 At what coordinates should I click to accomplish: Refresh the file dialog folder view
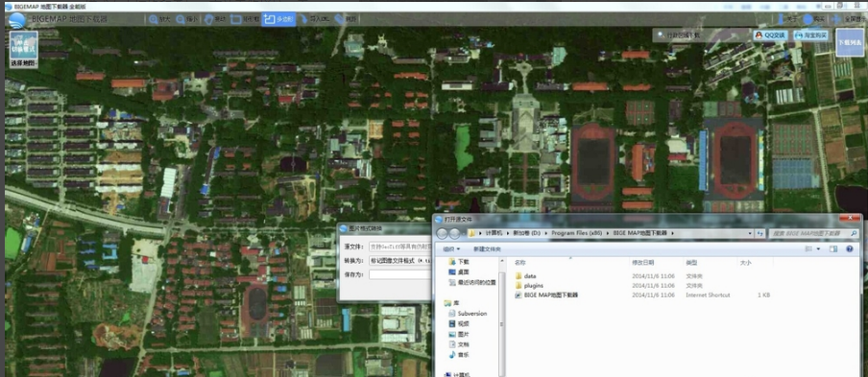pos(760,233)
